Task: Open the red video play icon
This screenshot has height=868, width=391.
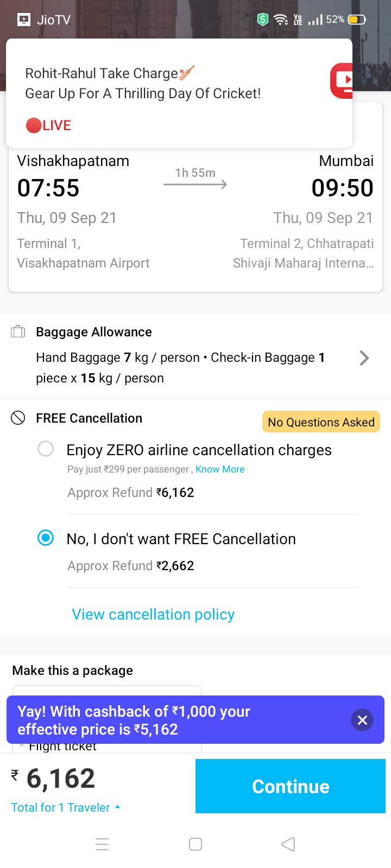Action: pos(342,81)
